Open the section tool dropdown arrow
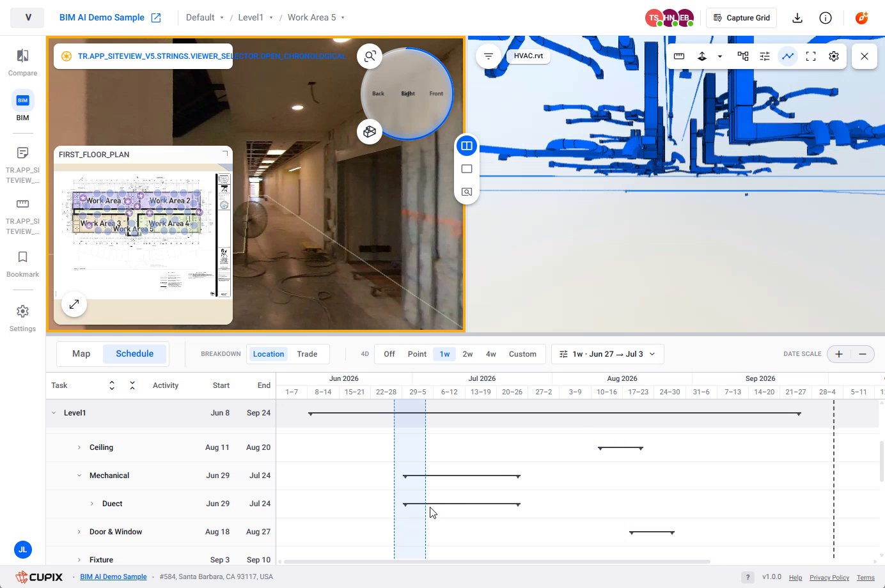 tap(720, 56)
